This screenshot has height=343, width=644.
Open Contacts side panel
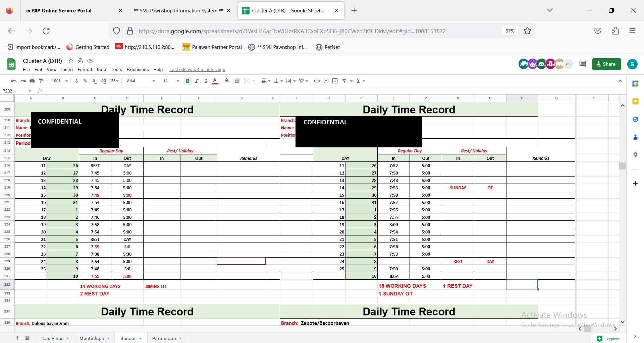(x=635, y=137)
